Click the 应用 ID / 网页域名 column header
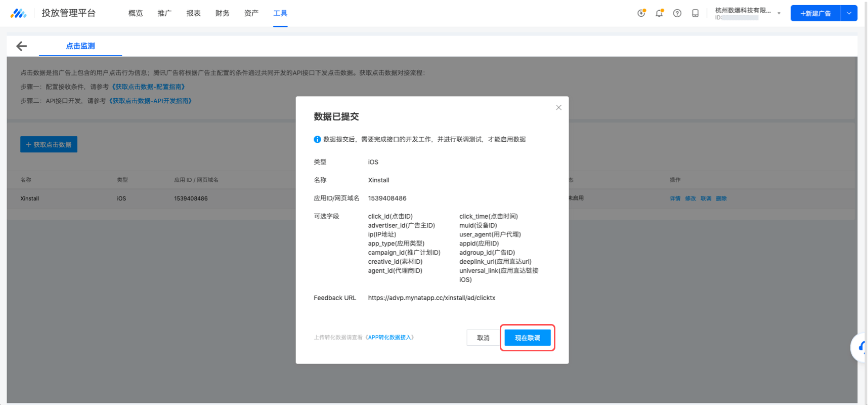The height and width of the screenshot is (405, 868). tap(196, 180)
